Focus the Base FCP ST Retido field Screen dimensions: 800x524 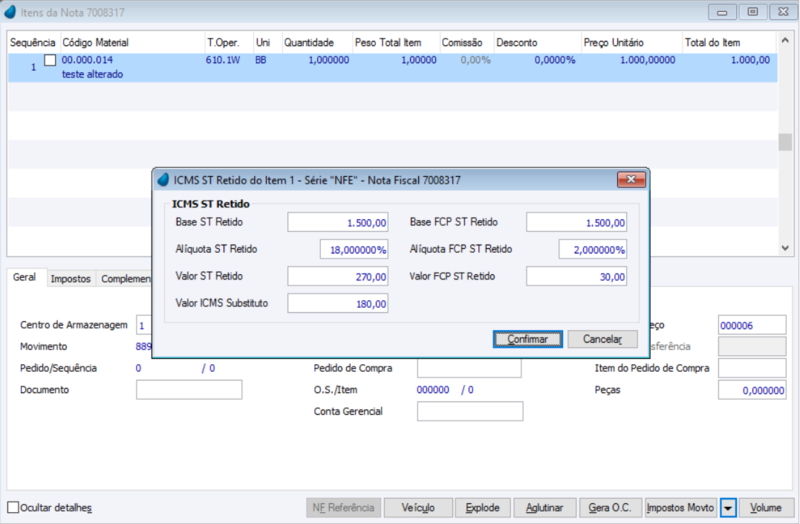coord(577,222)
